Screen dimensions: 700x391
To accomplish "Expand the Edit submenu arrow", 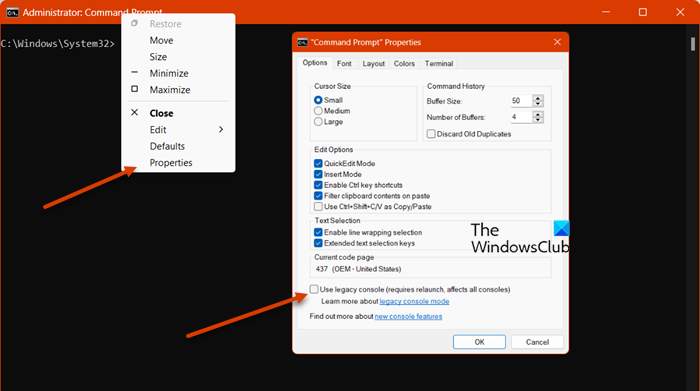I will (221, 129).
